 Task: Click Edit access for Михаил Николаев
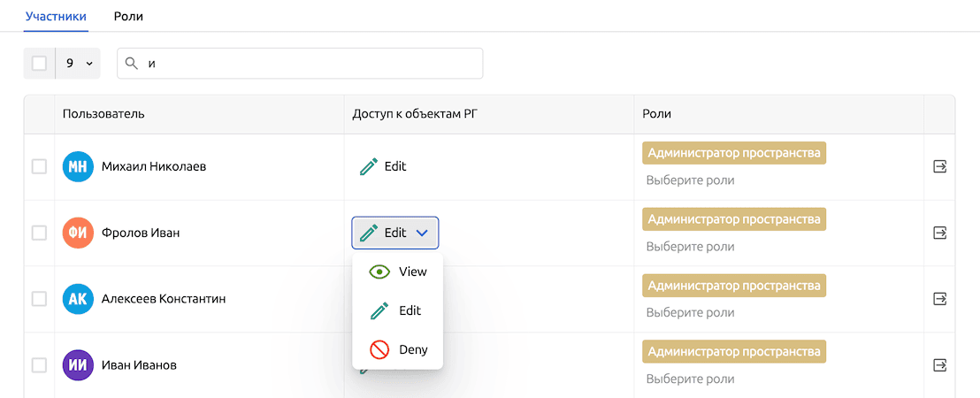pos(384,166)
